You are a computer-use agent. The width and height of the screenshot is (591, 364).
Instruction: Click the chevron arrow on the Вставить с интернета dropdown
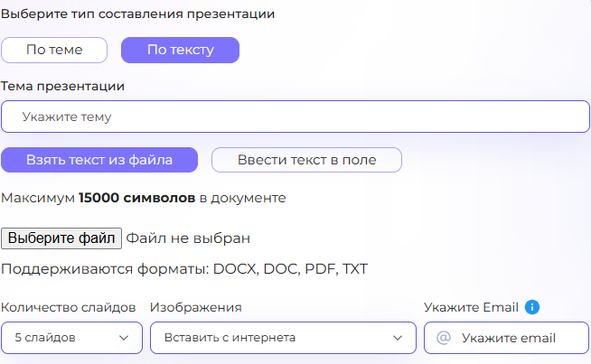[398, 338]
